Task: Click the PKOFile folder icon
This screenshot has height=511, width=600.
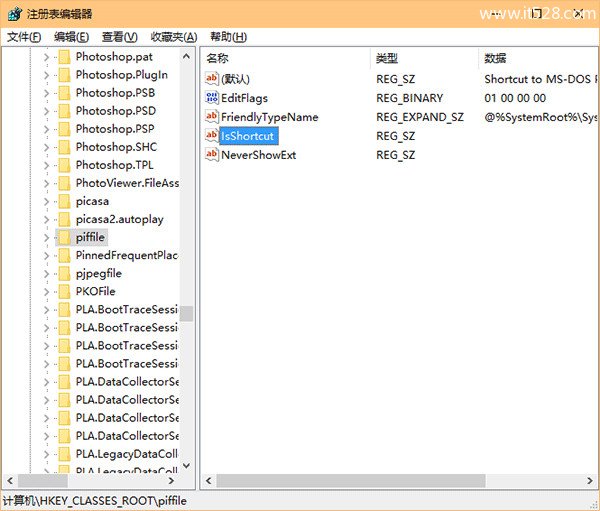Action: [x=64, y=291]
